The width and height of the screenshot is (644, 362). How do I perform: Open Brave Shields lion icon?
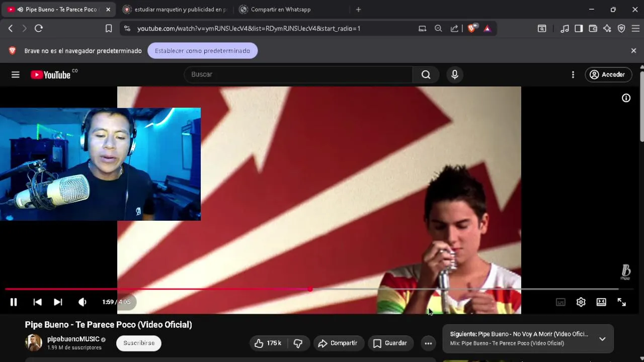point(472,29)
